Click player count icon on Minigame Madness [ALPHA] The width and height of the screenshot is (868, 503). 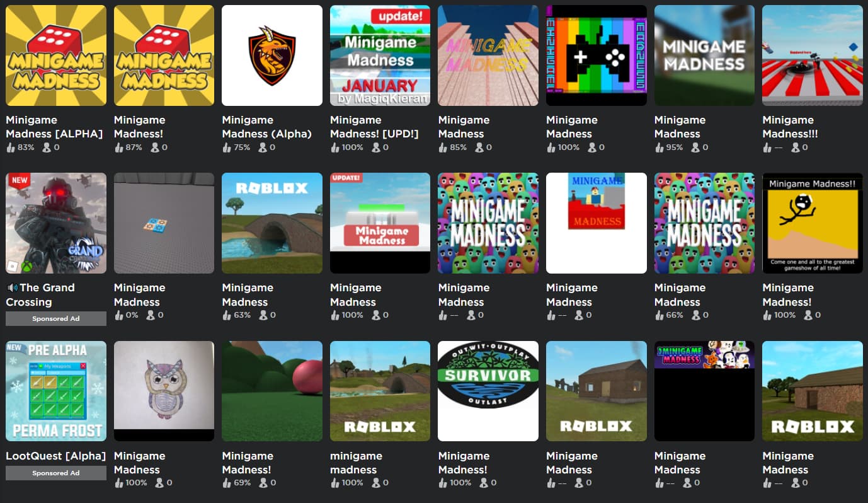47,147
